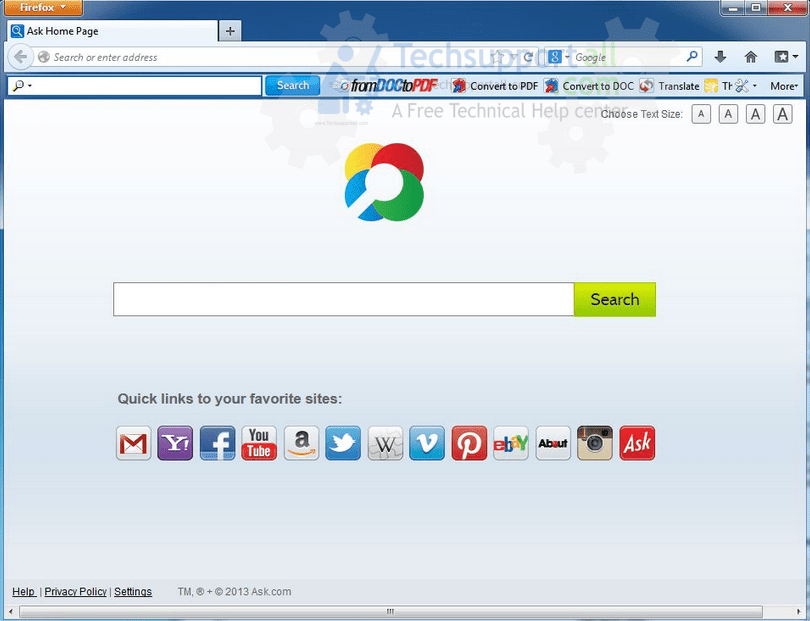
Task: Open the Vimeo quick link icon
Action: [x=427, y=443]
